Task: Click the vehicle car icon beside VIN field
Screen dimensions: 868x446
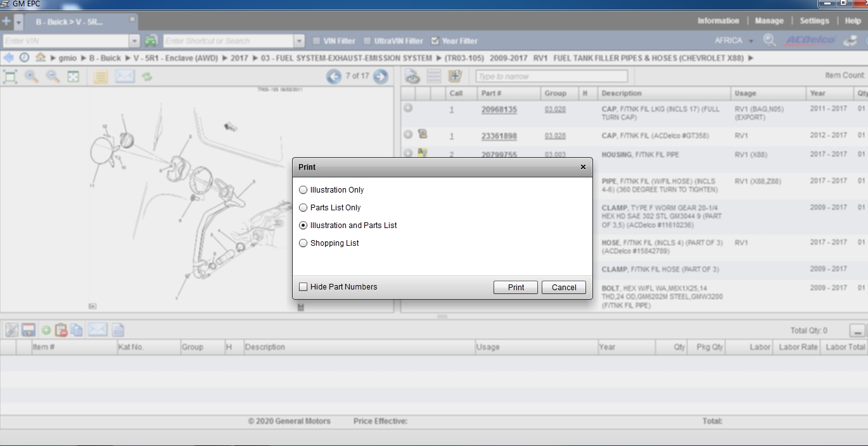Action: coord(151,41)
